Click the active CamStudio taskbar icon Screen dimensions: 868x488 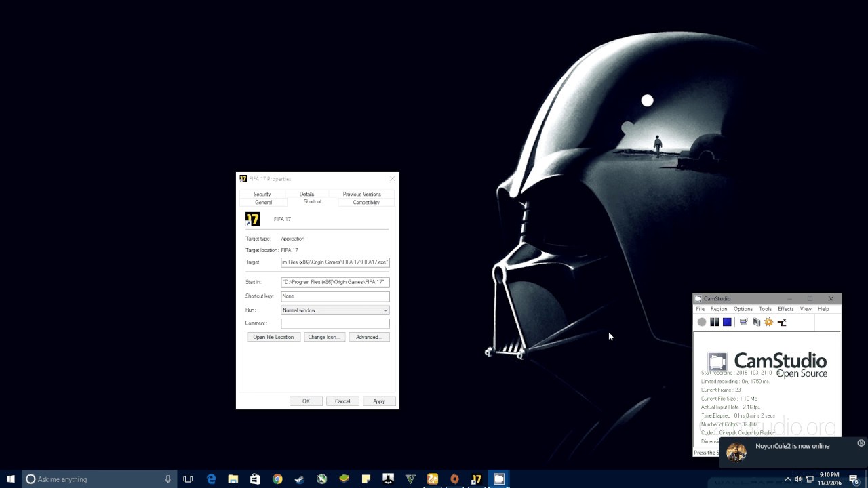(499, 479)
